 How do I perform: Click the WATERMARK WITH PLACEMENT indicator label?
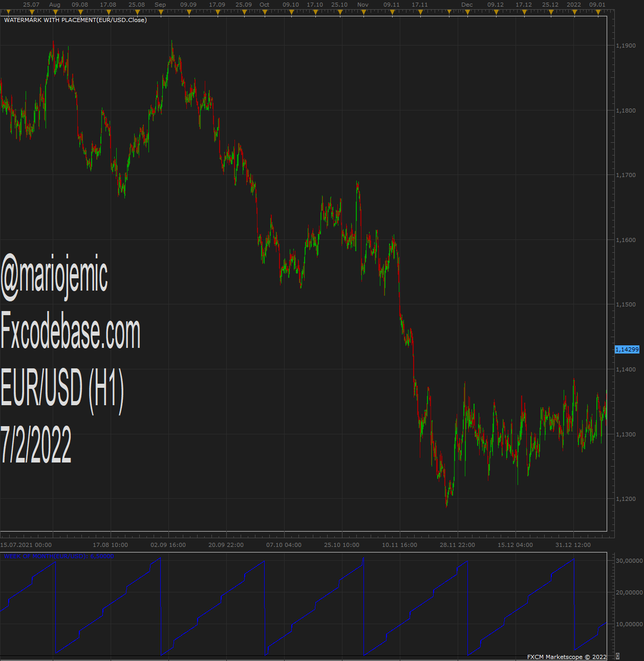pyautogui.click(x=75, y=20)
